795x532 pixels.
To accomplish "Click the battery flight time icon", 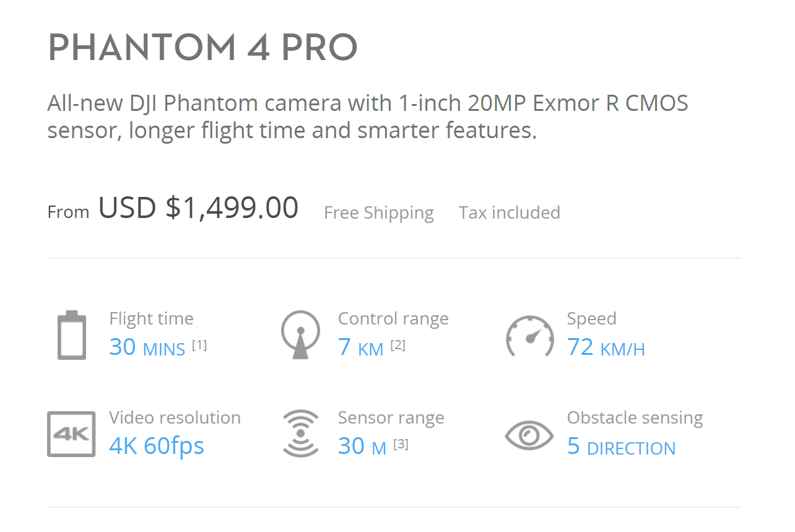I will pos(72,335).
